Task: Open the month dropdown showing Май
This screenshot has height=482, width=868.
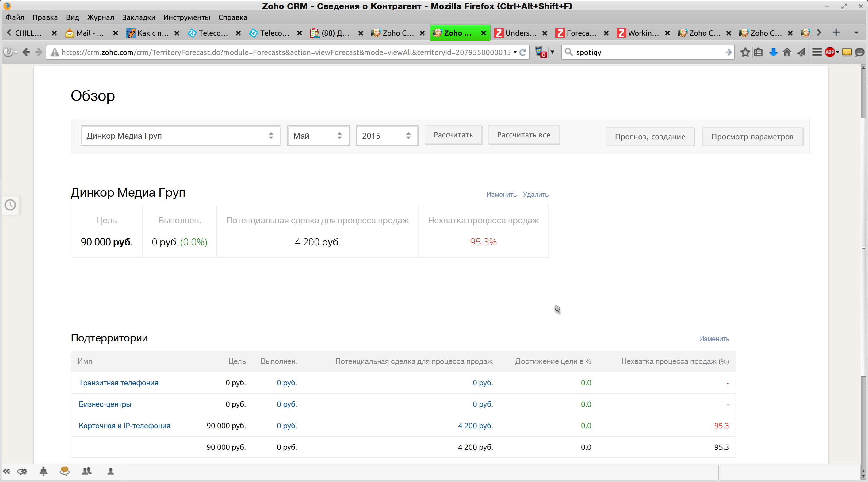Action: coord(318,136)
